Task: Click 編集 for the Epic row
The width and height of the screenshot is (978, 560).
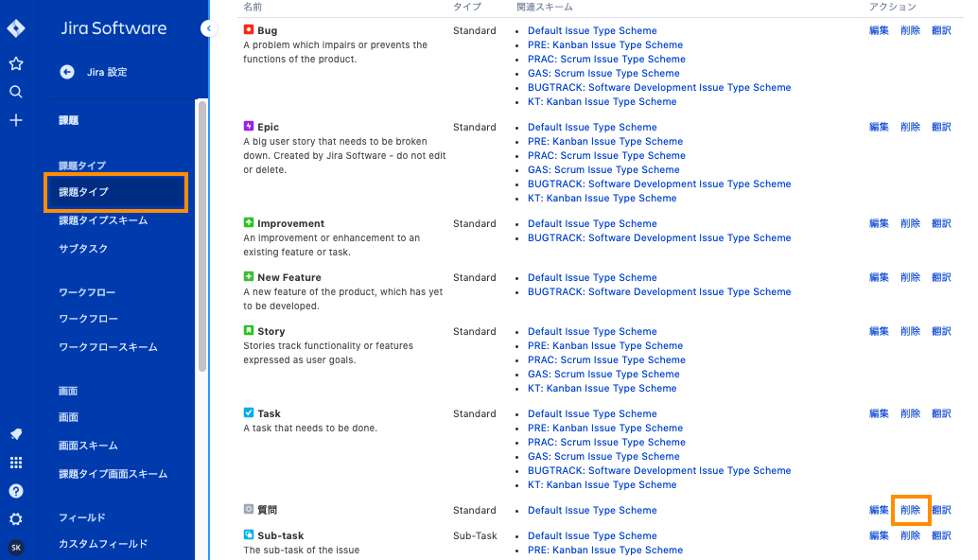Action: [879, 127]
